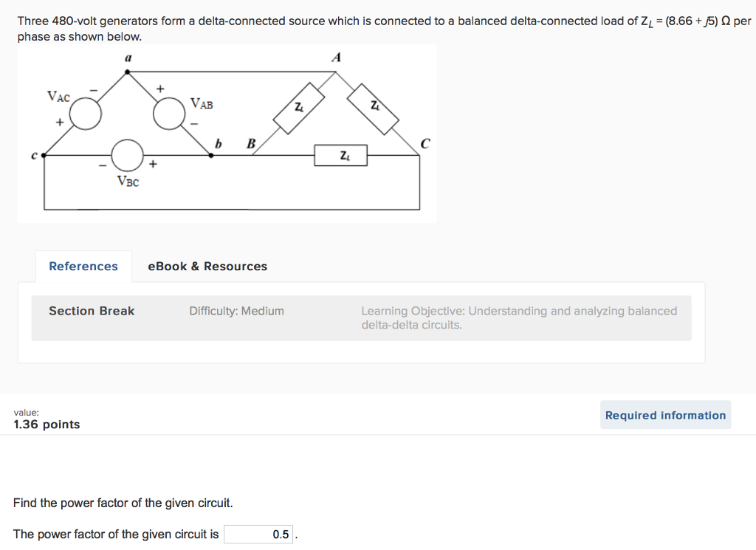Click the VBC generator symbol
This screenshot has width=756, height=550.
(x=127, y=155)
